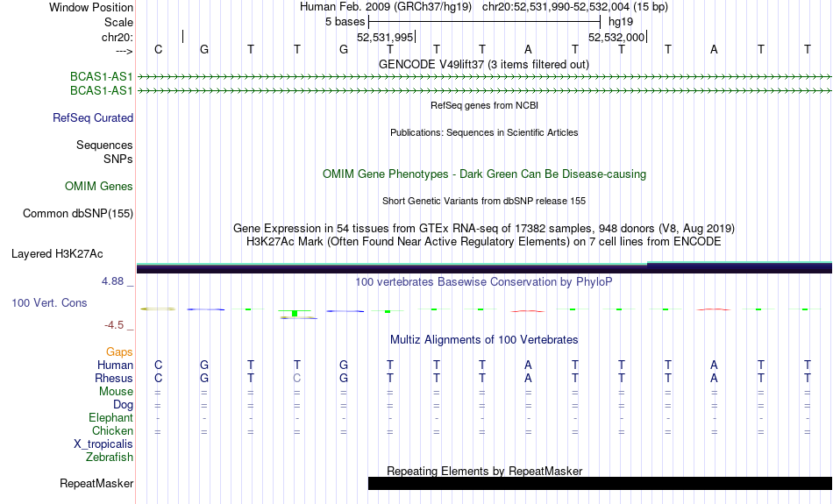Click Repeating Elements by RepeatMasker title

(x=484, y=471)
